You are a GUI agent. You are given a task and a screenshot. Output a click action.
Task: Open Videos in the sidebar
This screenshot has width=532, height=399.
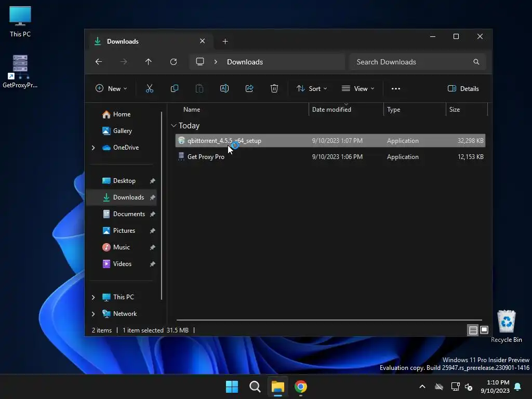click(122, 264)
